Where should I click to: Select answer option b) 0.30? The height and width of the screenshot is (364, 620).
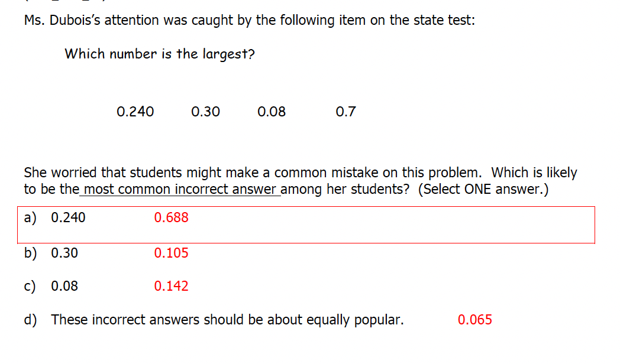[x=51, y=253]
